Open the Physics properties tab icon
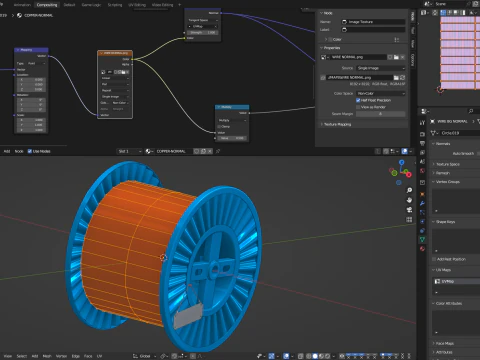Image resolution: width=480 pixels, height=360 pixels. [422, 221]
